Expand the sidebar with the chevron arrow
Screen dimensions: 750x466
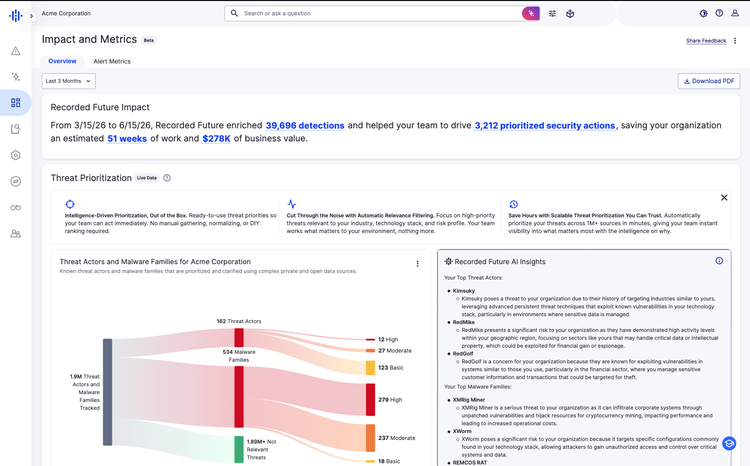click(x=31, y=16)
